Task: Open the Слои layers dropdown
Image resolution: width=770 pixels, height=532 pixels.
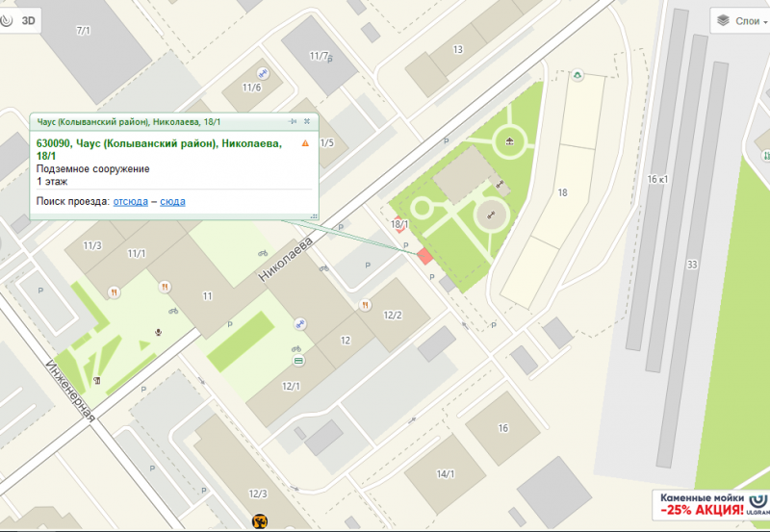Action: (x=738, y=20)
